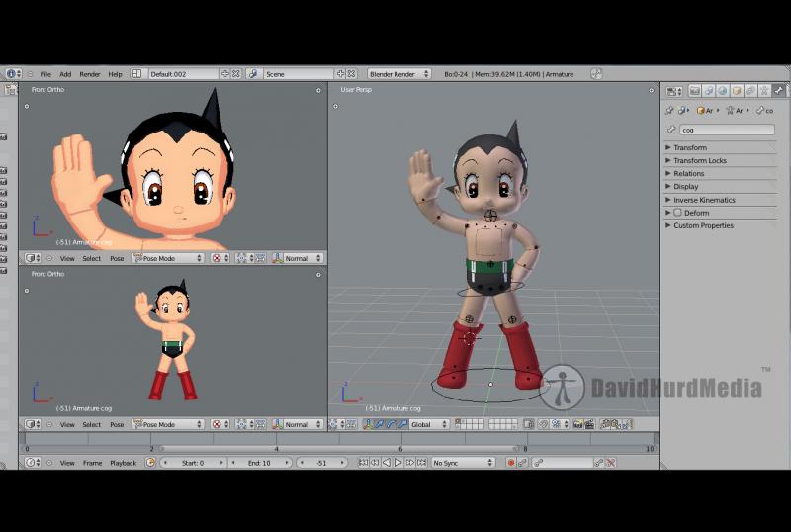Play the animation in reverse
Screen dimensions: 791x532
[x=387, y=463]
